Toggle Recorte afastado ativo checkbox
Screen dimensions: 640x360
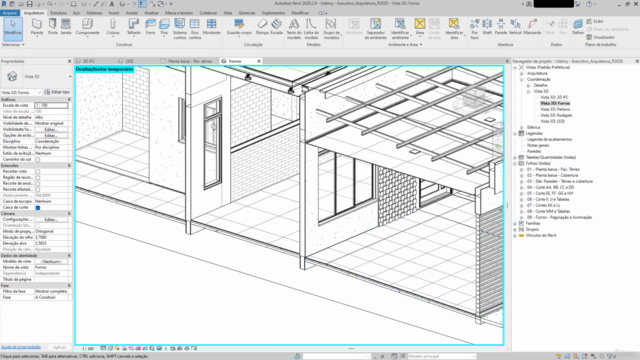pyautogui.click(x=38, y=189)
